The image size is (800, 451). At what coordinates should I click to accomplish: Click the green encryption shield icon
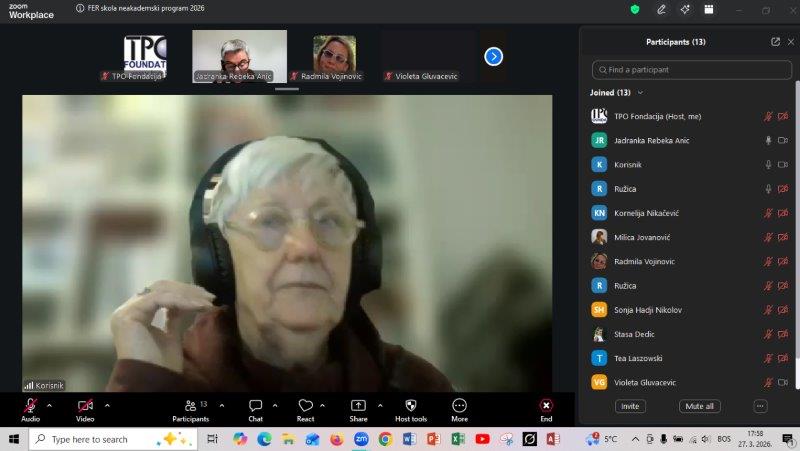coord(634,9)
